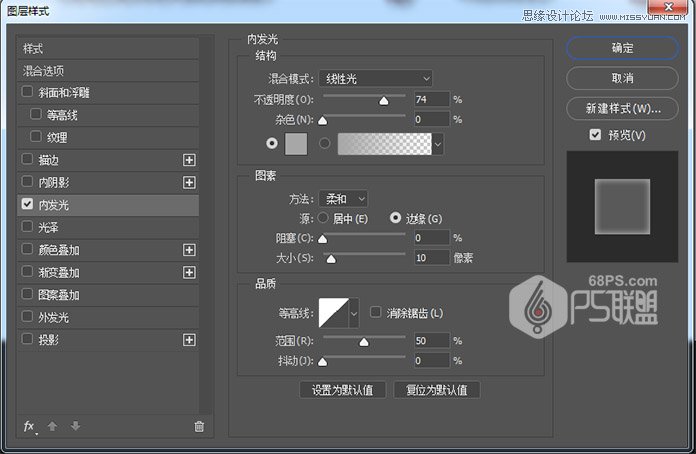
Task: Click the style preview thumbnail
Action: pos(622,206)
